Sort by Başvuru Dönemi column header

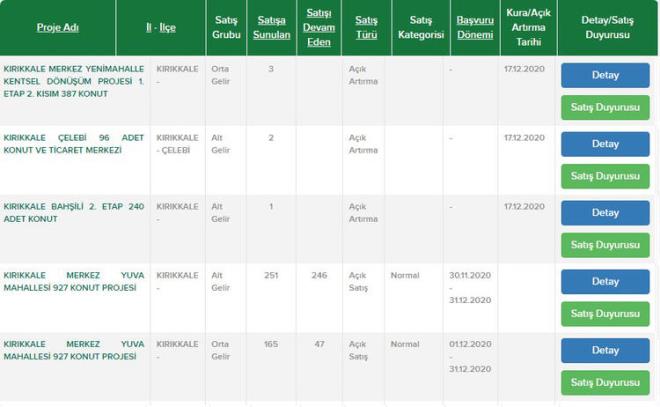pos(475,27)
